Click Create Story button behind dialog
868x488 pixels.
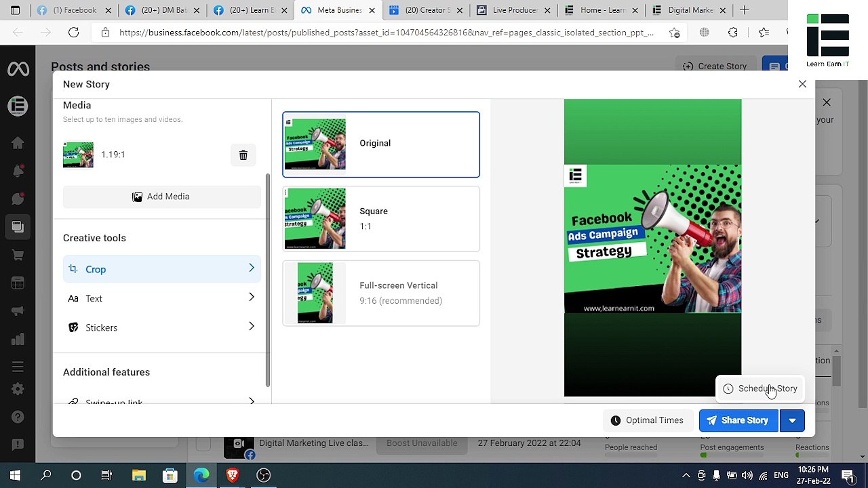pos(715,66)
